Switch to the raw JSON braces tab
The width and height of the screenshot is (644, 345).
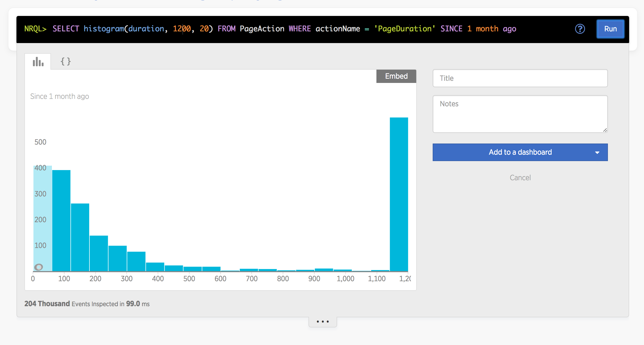coord(66,62)
